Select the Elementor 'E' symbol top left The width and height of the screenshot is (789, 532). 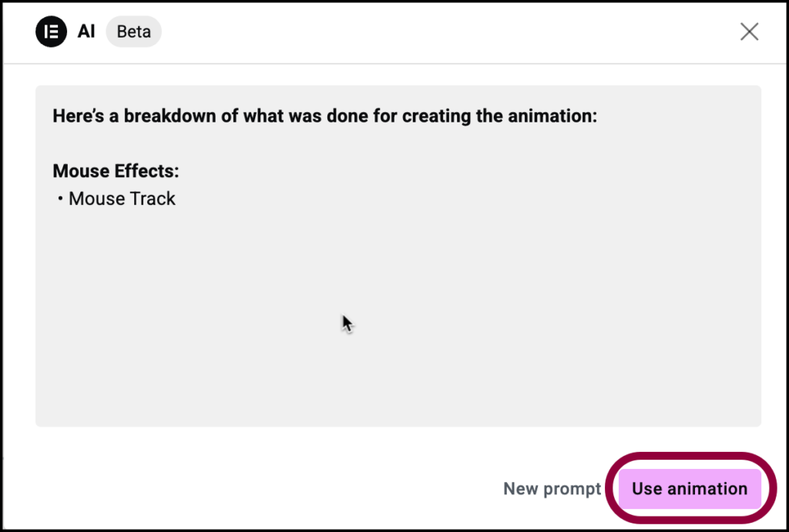(x=50, y=32)
